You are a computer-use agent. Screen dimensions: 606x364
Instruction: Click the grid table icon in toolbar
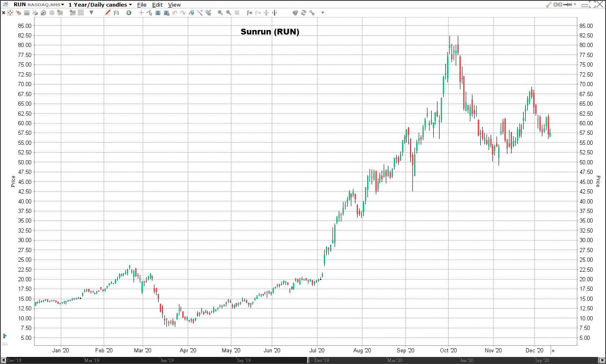pyautogui.click(x=27, y=13)
